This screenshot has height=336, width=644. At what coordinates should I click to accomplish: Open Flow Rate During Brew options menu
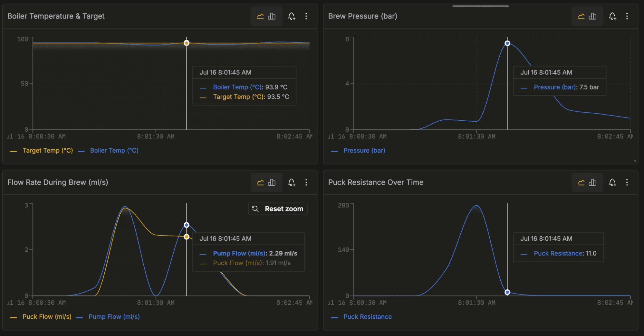tap(306, 182)
